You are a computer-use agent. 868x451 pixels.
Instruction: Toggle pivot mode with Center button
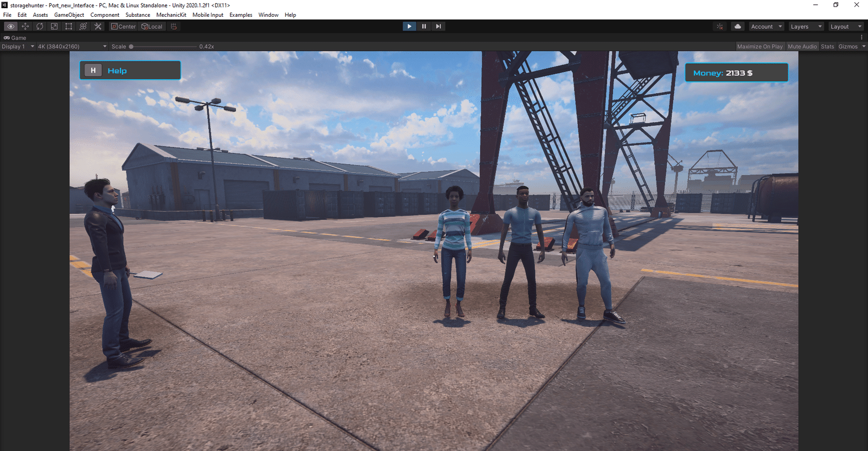[x=124, y=26]
